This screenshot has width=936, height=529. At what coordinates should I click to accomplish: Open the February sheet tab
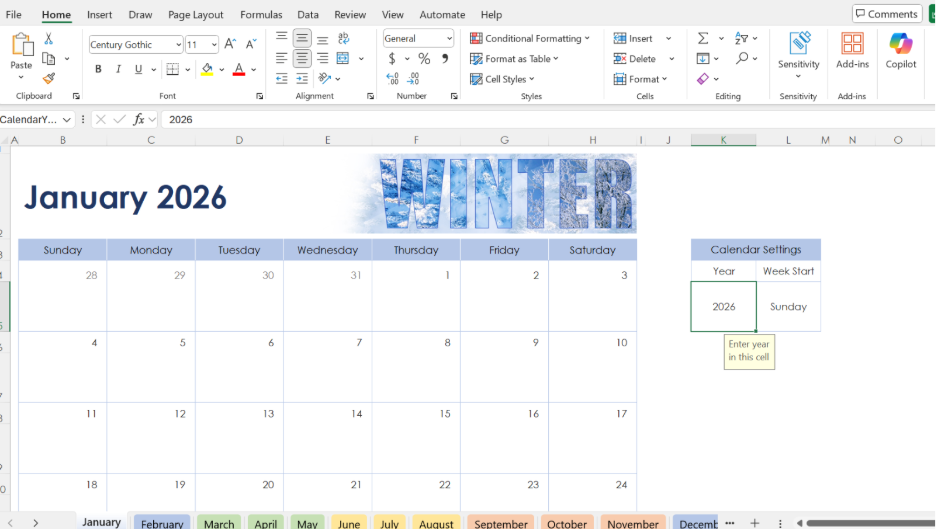pos(162,524)
